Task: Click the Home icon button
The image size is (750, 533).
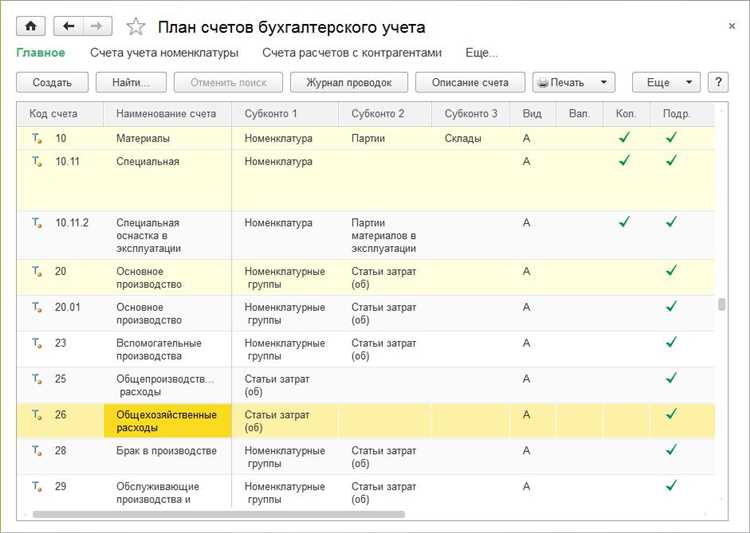Action: tap(31, 27)
